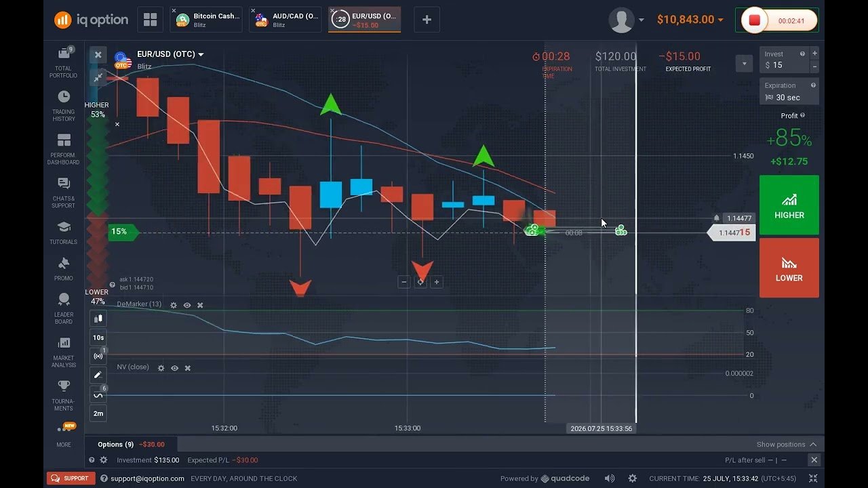This screenshot has width=868, height=488.
Task: Toggle fullscreen icon in footer
Action: click(813, 479)
